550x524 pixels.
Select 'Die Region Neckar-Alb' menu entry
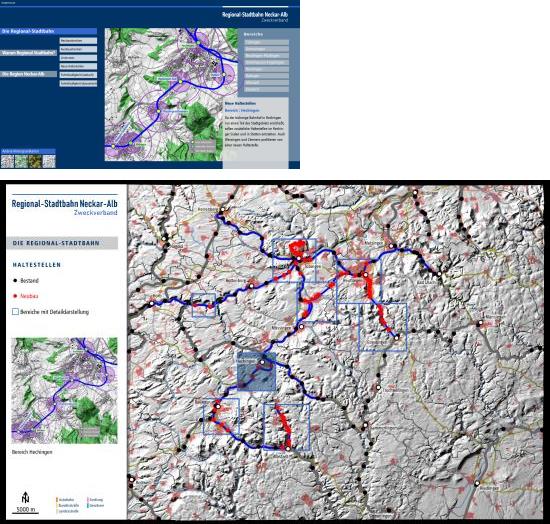click(x=28, y=74)
